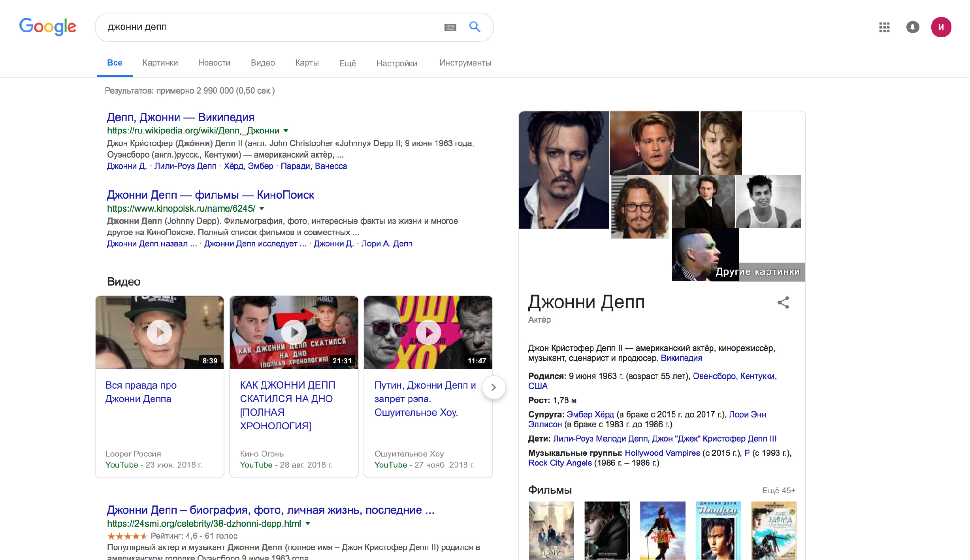
Task: Click the share icon beside Джонни Депп
Action: coord(783,303)
